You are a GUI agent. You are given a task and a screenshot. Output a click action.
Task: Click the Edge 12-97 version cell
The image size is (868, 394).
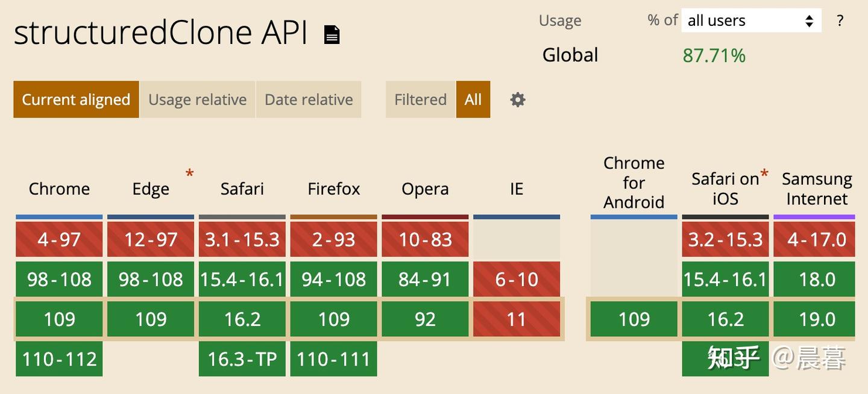click(151, 239)
